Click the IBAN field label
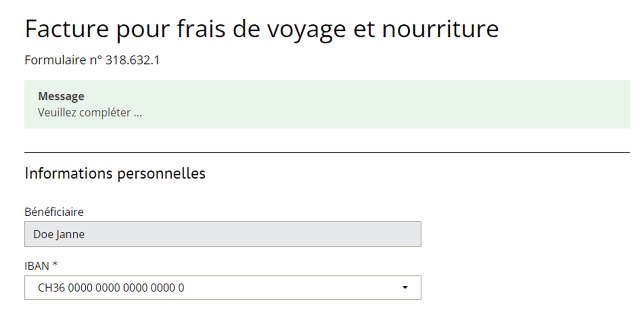The width and height of the screenshot is (644, 318). pyautogui.click(x=37, y=266)
